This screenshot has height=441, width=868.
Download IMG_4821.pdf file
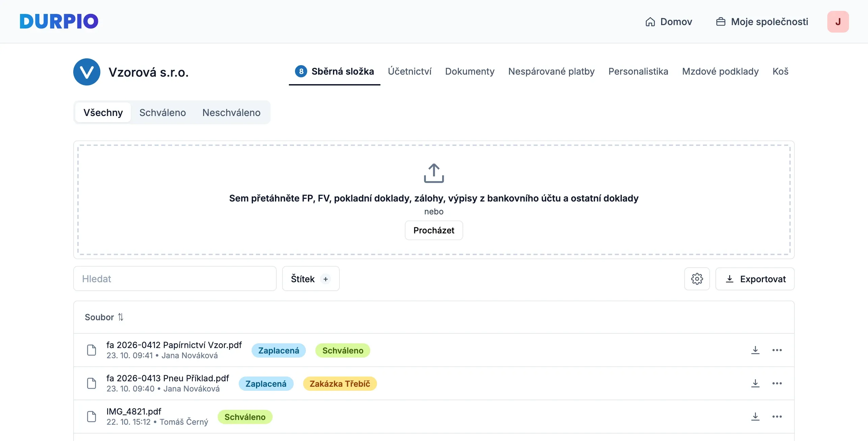(x=755, y=417)
